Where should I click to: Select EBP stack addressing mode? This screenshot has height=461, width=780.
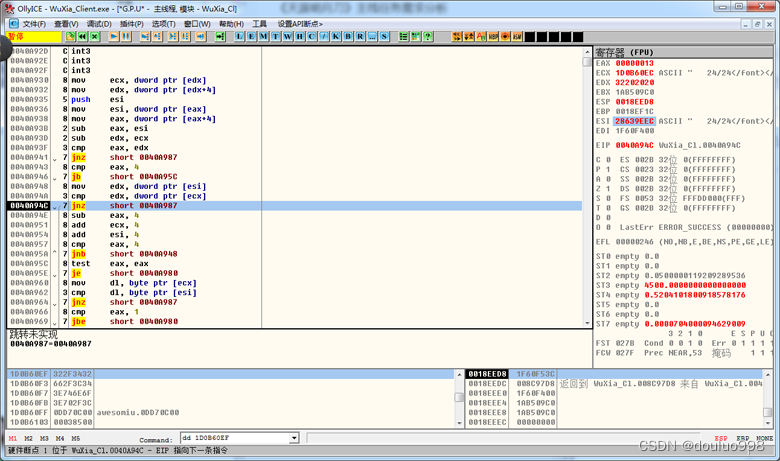tap(743, 439)
